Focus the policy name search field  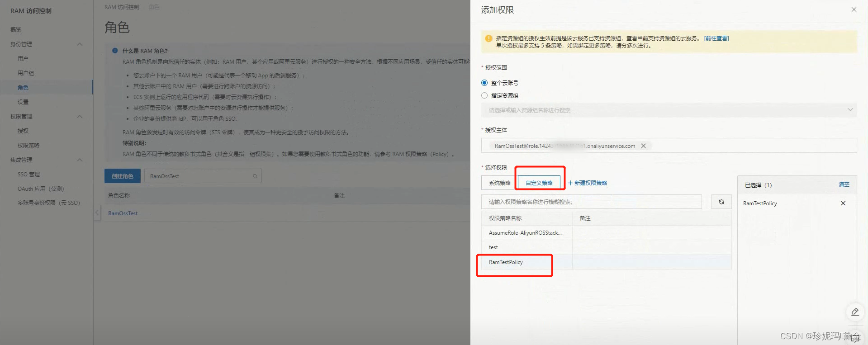coord(592,202)
